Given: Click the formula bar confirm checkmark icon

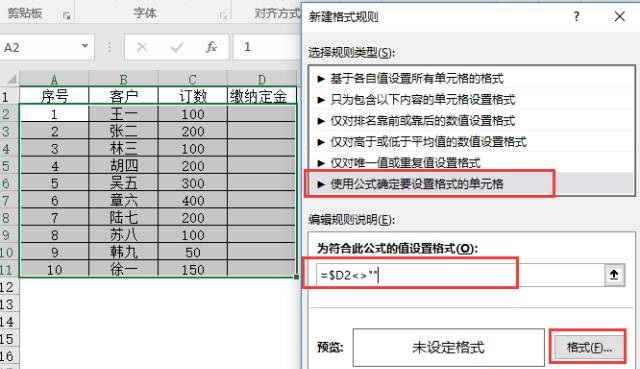Looking at the screenshot, I should (177, 47).
